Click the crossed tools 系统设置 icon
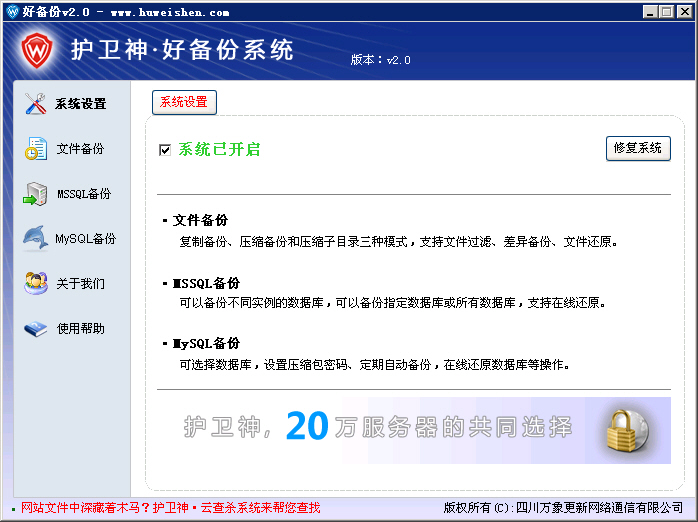Screen dimensions: 698x522 [36, 104]
